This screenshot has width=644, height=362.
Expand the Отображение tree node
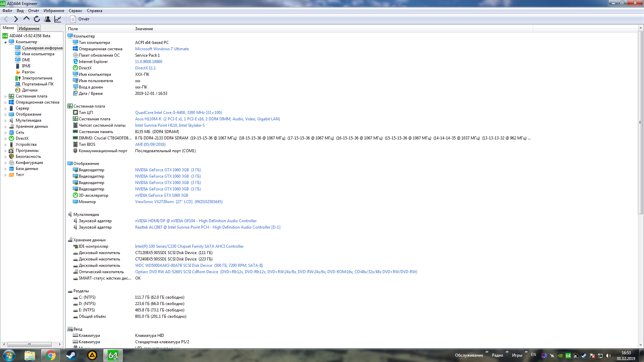pos(5,115)
